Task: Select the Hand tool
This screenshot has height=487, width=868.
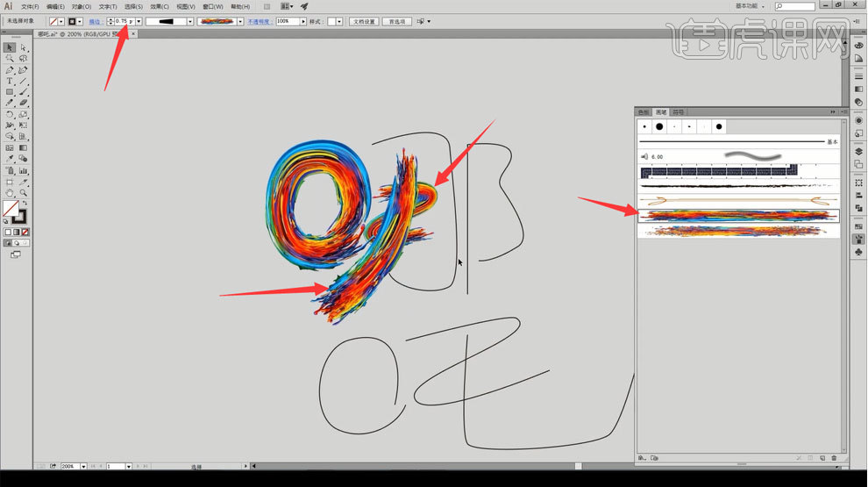Action: (x=10, y=193)
